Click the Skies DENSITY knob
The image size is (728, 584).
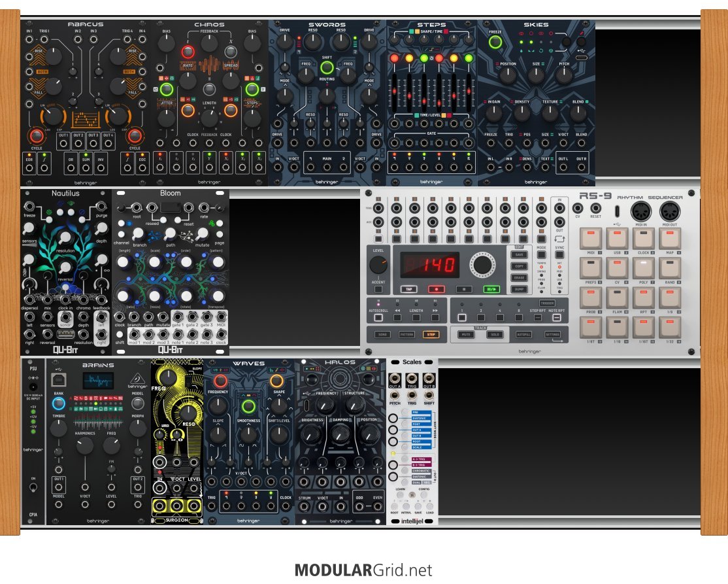[521, 113]
